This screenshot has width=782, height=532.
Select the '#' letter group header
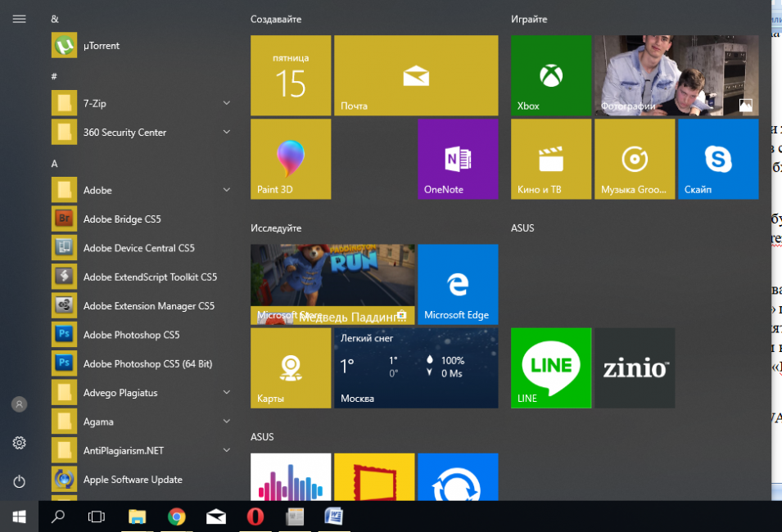coord(54,76)
